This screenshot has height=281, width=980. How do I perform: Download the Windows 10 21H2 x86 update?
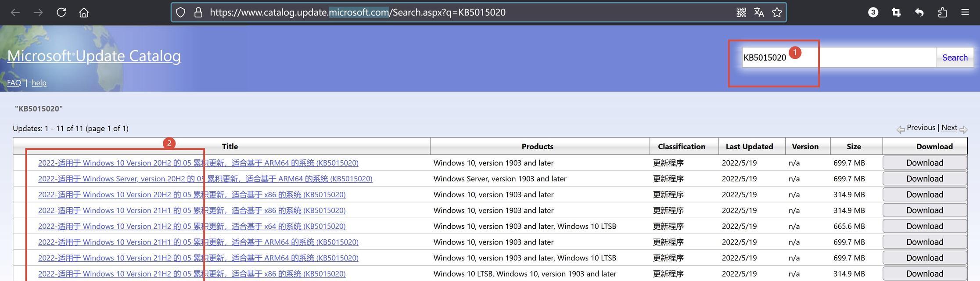pyautogui.click(x=925, y=274)
